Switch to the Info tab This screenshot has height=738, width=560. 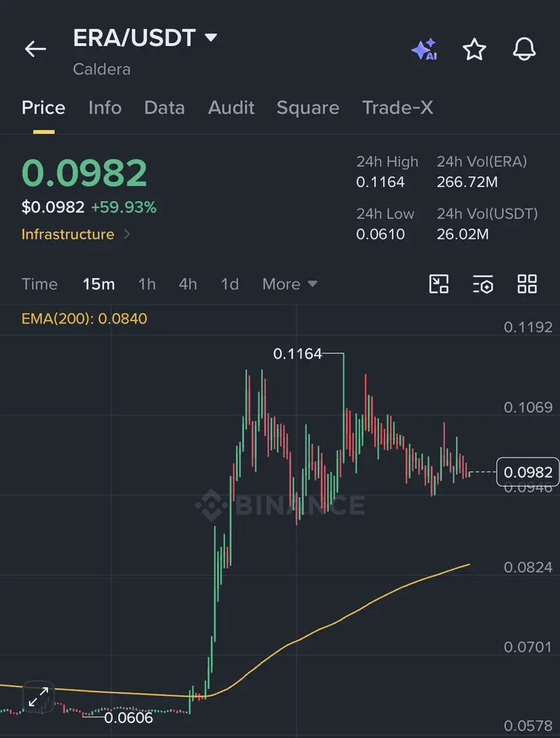pyautogui.click(x=105, y=108)
